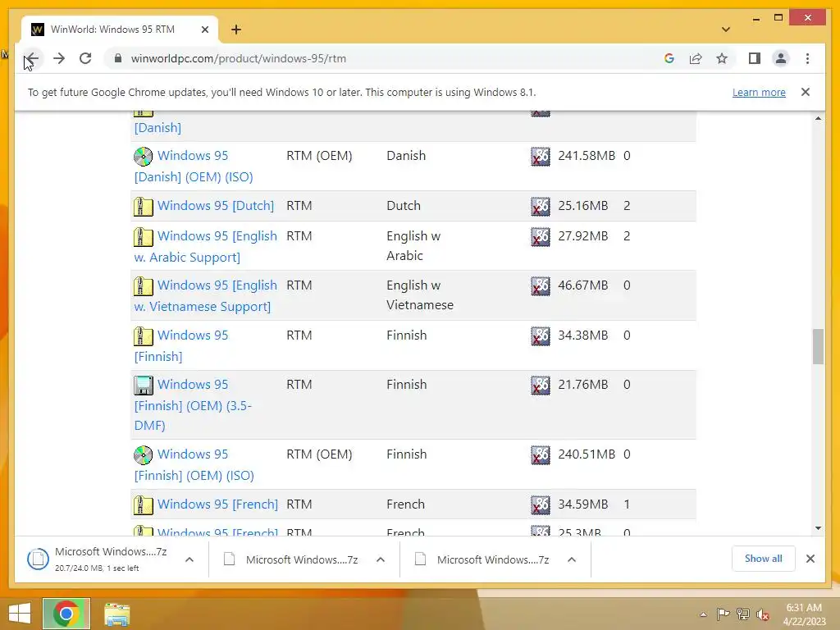Open the Windows 95 [Finnish] archive link

coord(181,345)
